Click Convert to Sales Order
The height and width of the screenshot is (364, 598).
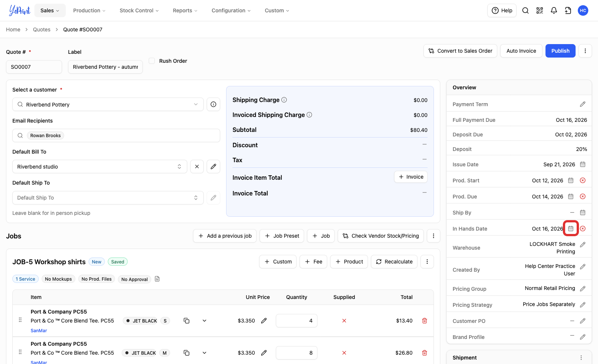[x=460, y=51]
